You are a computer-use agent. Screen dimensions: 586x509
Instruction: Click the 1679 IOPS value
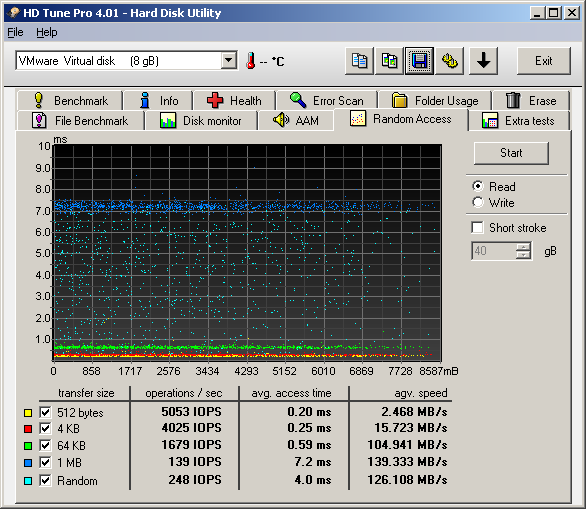tap(191, 445)
